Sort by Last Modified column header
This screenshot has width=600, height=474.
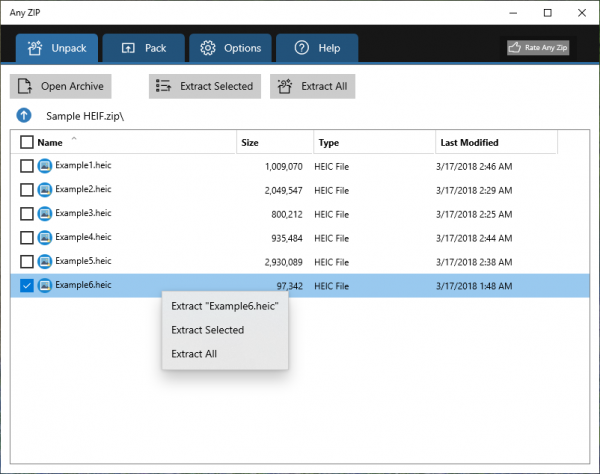point(470,143)
